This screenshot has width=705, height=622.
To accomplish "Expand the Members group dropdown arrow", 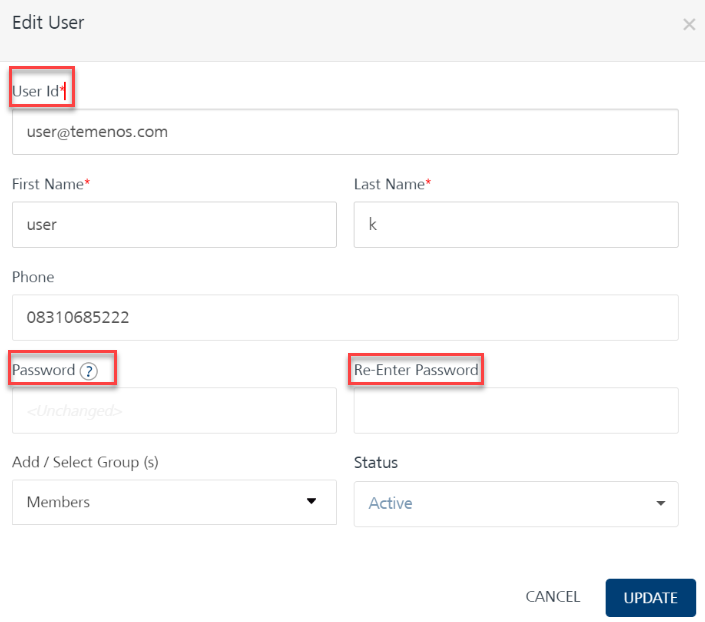I will pos(311,501).
